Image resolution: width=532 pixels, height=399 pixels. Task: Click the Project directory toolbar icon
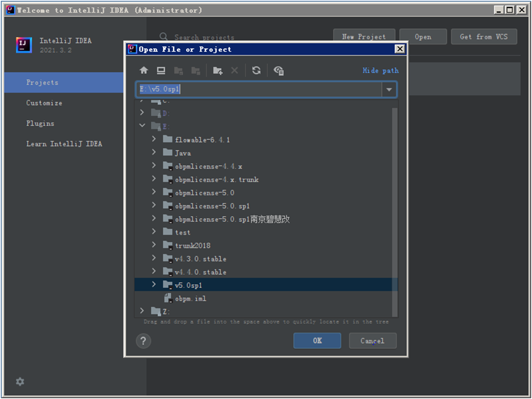click(x=179, y=71)
